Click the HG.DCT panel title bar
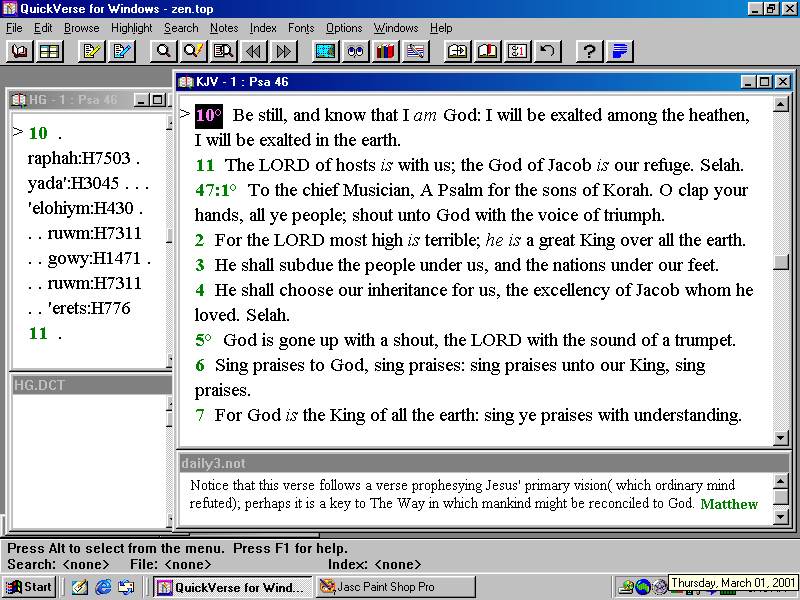800x600 pixels. 91,385
